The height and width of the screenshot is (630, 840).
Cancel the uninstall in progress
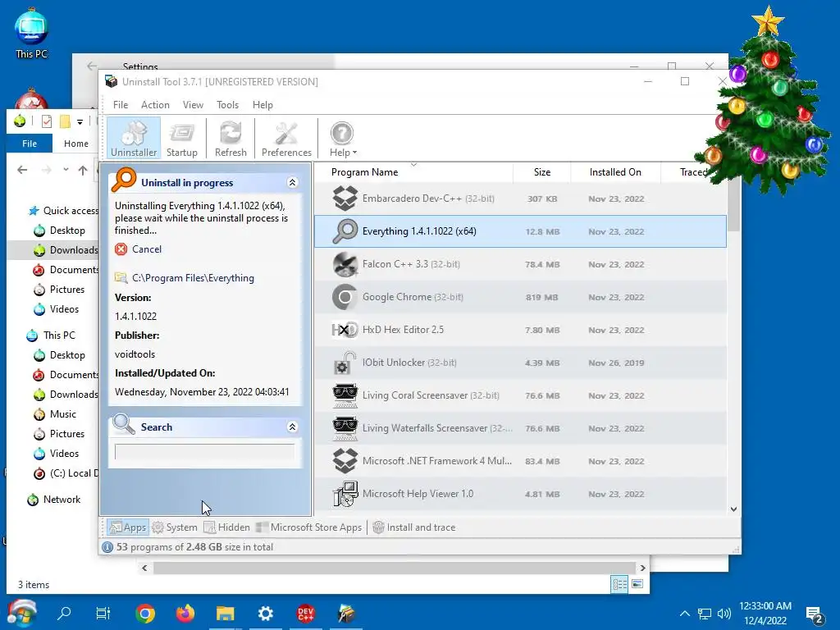pyautogui.click(x=147, y=249)
